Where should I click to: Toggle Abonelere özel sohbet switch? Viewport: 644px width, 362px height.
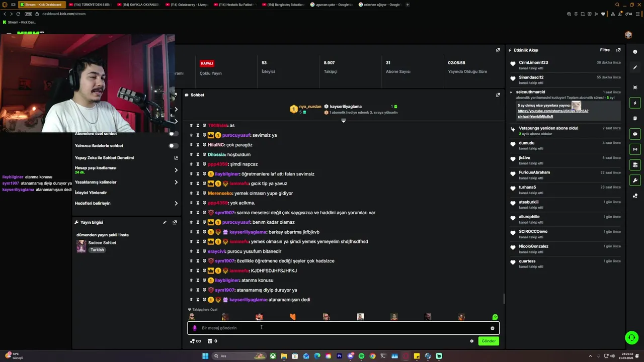click(x=173, y=134)
